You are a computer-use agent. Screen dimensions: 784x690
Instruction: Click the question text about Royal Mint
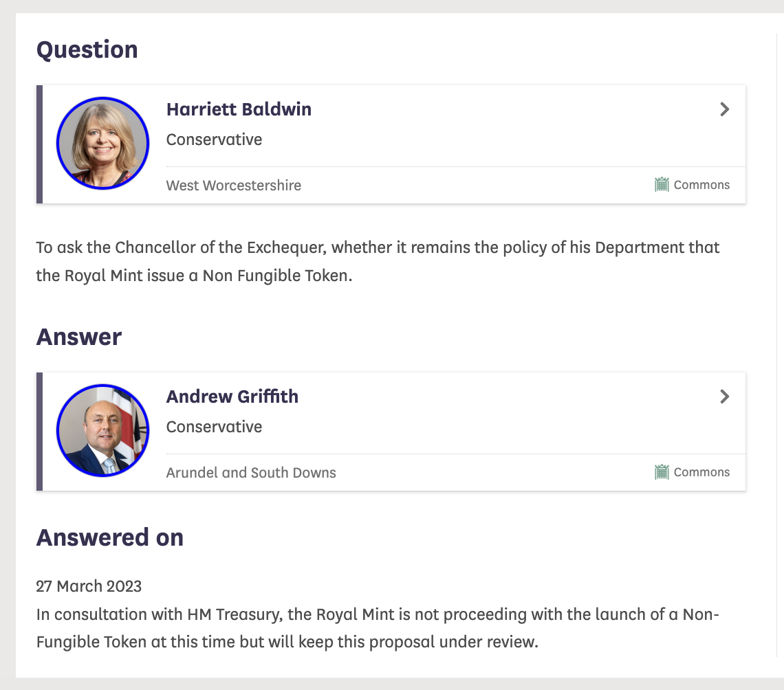pyautogui.click(x=378, y=261)
